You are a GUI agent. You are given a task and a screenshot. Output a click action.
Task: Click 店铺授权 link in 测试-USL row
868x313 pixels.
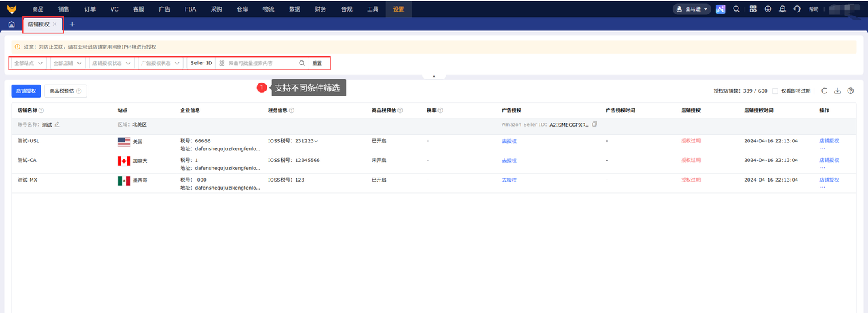829,141
